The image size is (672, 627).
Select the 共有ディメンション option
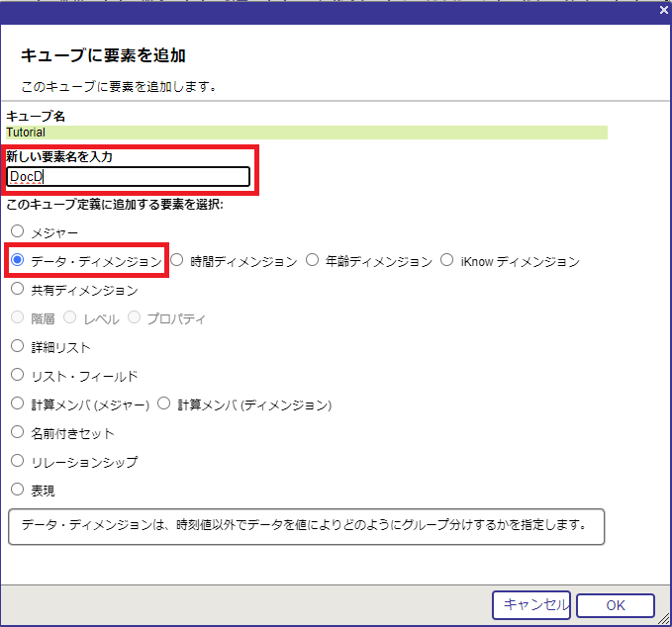(17, 290)
